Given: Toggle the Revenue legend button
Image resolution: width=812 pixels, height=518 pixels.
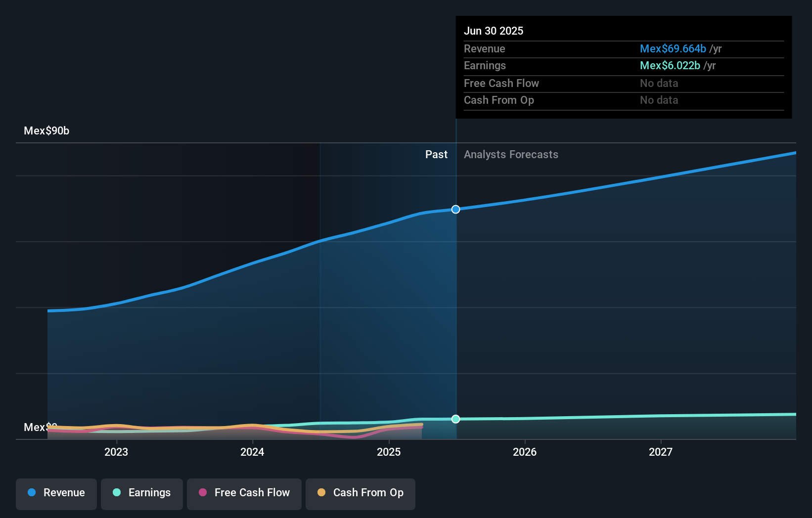Looking at the screenshot, I should click(x=56, y=494).
